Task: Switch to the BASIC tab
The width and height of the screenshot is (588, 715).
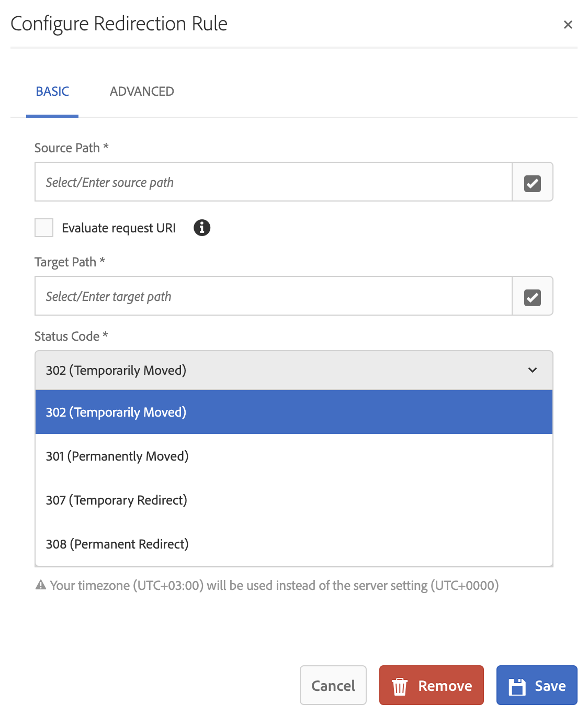Action: point(52,91)
